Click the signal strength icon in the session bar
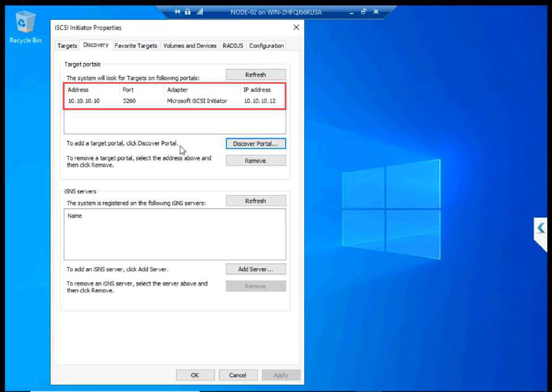The height and width of the screenshot is (392, 552). click(x=199, y=12)
